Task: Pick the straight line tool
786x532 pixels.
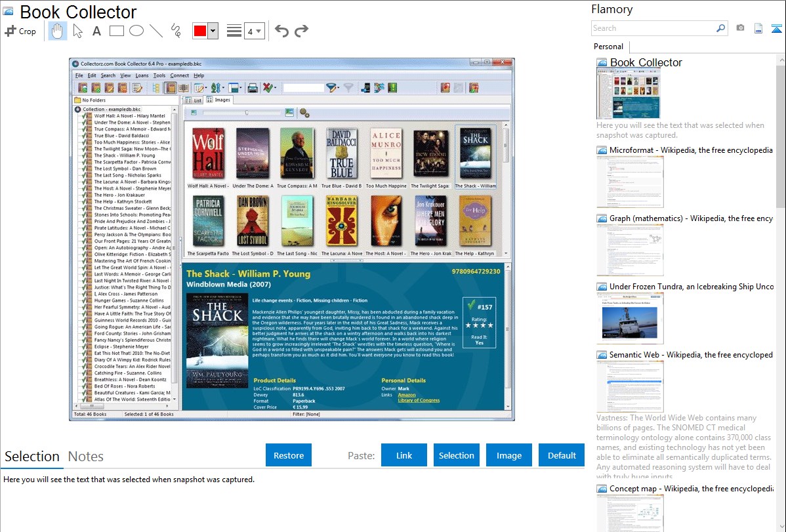Action: pyautogui.click(x=156, y=31)
